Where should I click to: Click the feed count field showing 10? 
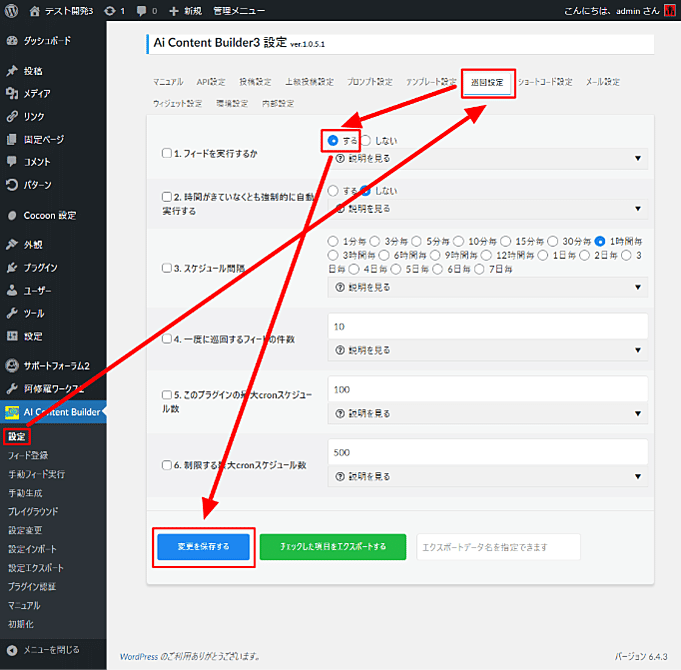point(488,327)
